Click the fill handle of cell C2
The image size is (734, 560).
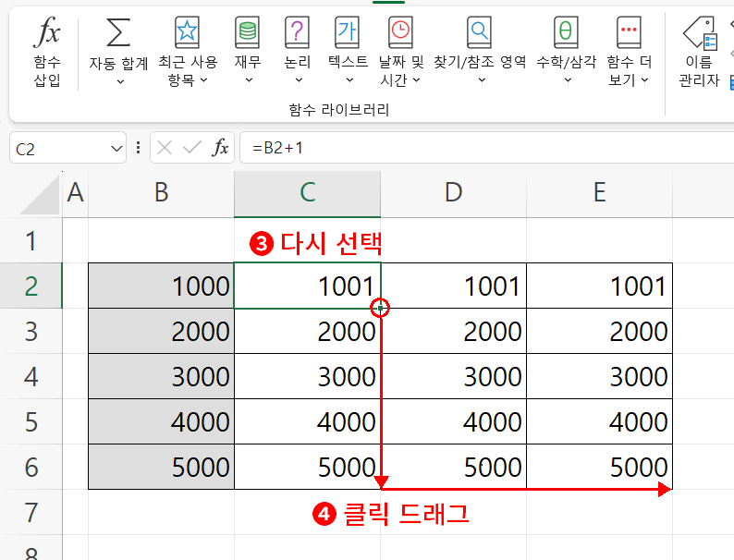point(380,309)
